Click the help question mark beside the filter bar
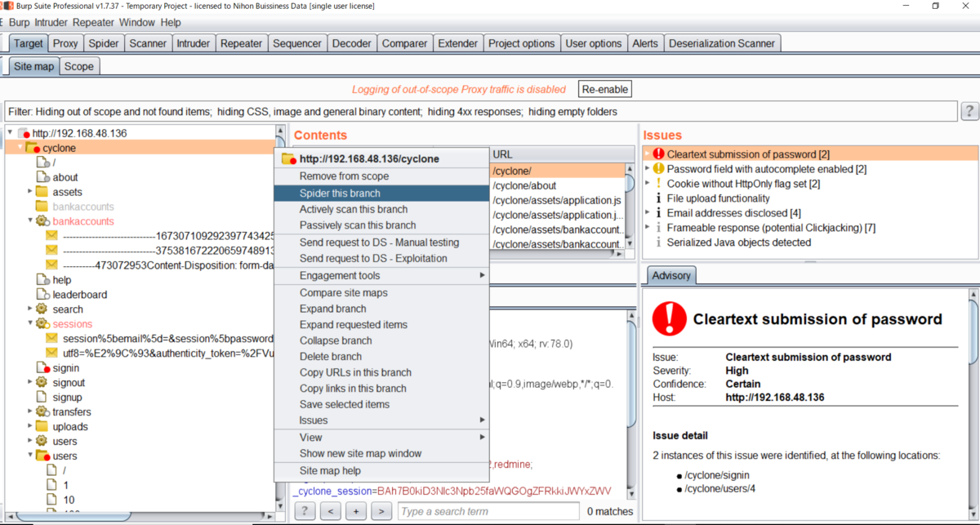The image size is (980, 525). (969, 111)
